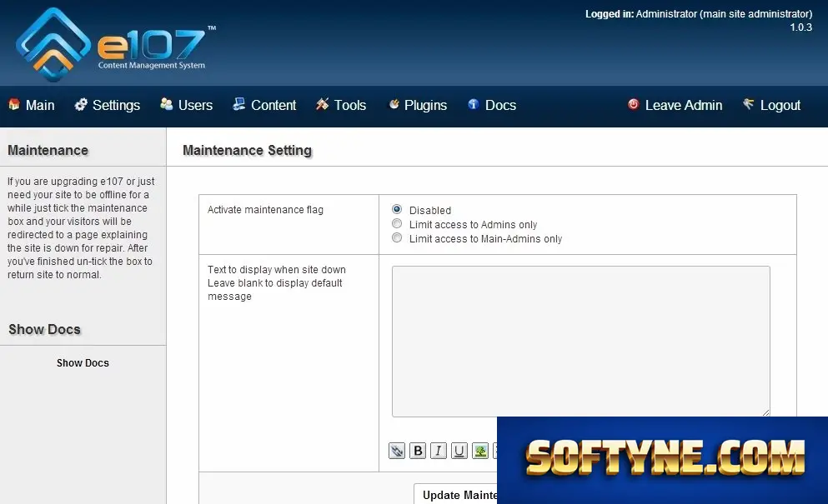Choose Limit access to Admins only
The image size is (828, 504).
click(397, 224)
